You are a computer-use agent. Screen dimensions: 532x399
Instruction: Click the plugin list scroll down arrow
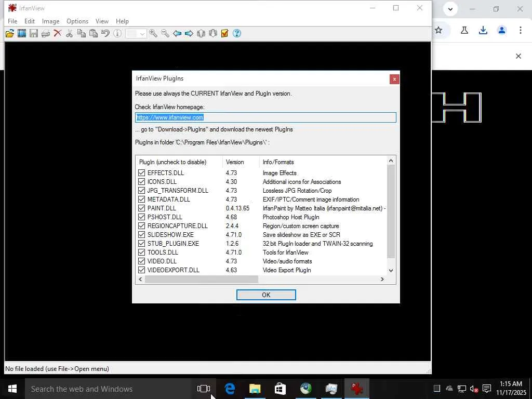[391, 270]
